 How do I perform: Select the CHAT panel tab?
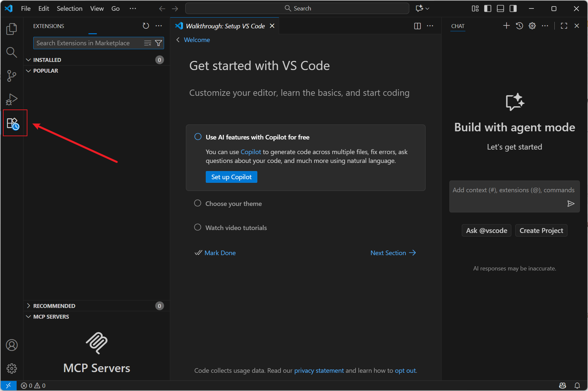click(x=458, y=26)
